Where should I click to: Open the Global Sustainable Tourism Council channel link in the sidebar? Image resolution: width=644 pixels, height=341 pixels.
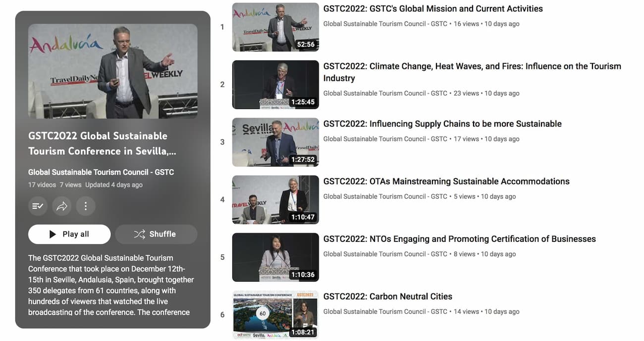coord(101,172)
